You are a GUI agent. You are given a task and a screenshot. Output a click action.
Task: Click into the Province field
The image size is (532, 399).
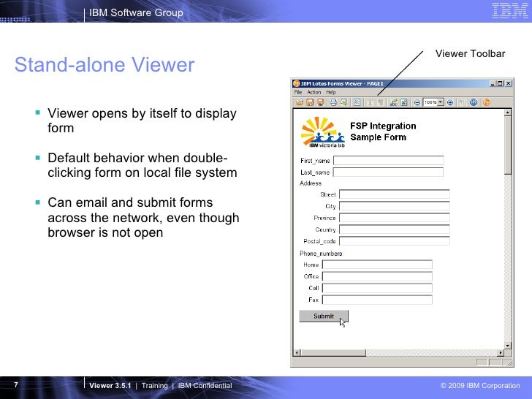(x=395, y=218)
